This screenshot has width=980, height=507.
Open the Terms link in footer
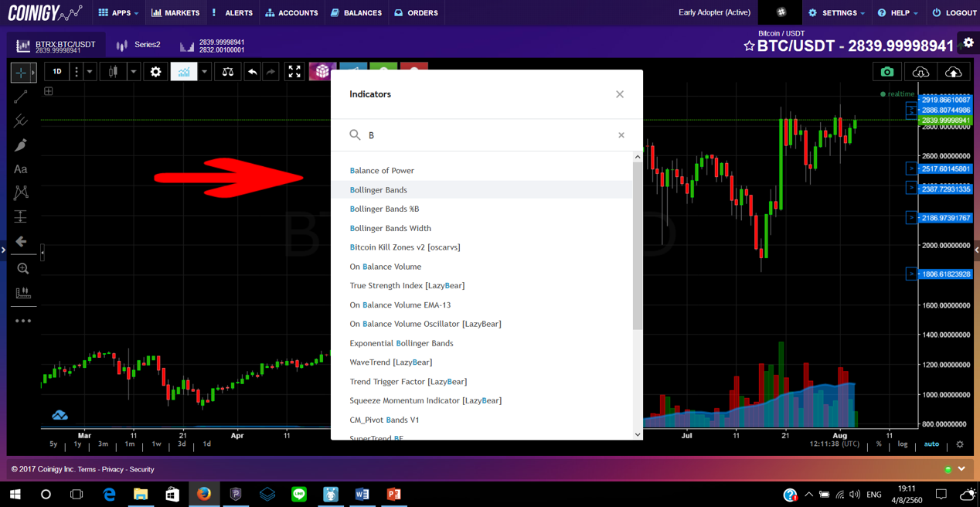(x=87, y=469)
